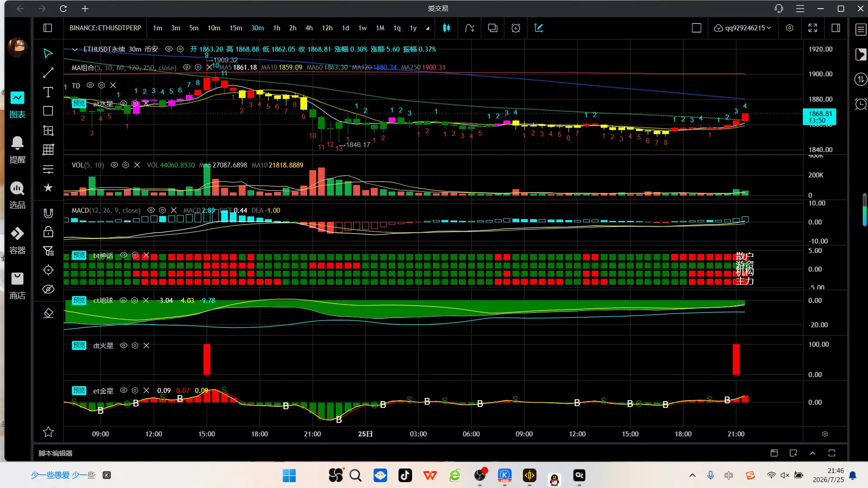The image size is (868, 488).
Task: Open the 图表 chart section
Action: [x=17, y=105]
